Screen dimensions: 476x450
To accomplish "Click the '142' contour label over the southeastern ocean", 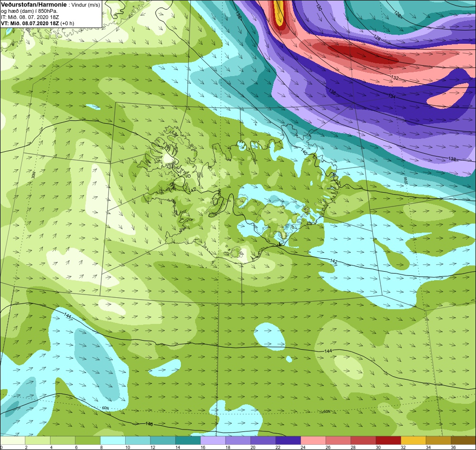I will pyautogui.click(x=334, y=261).
